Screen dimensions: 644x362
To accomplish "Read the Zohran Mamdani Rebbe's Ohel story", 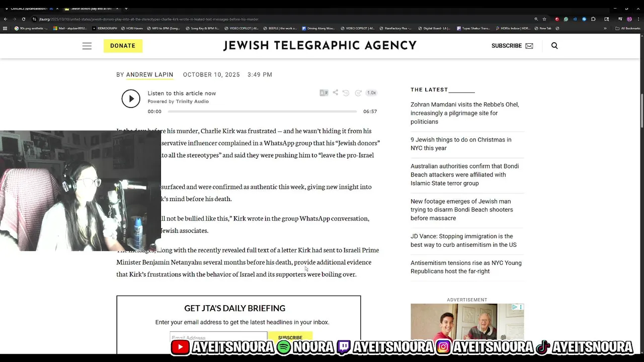I will click(x=464, y=113).
